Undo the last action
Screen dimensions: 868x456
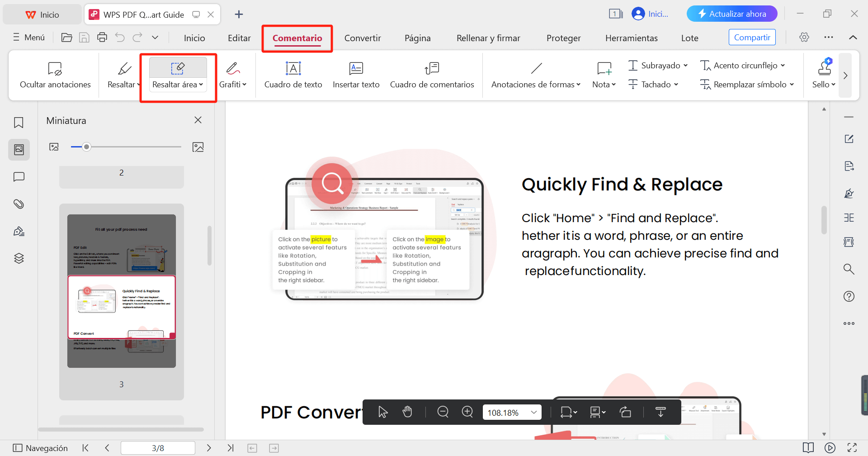120,38
